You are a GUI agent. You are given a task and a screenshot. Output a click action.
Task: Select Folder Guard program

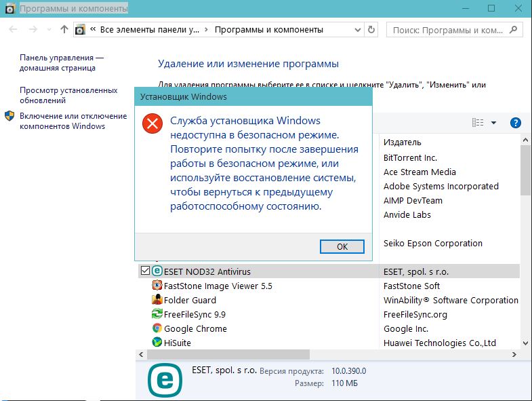coord(190,300)
